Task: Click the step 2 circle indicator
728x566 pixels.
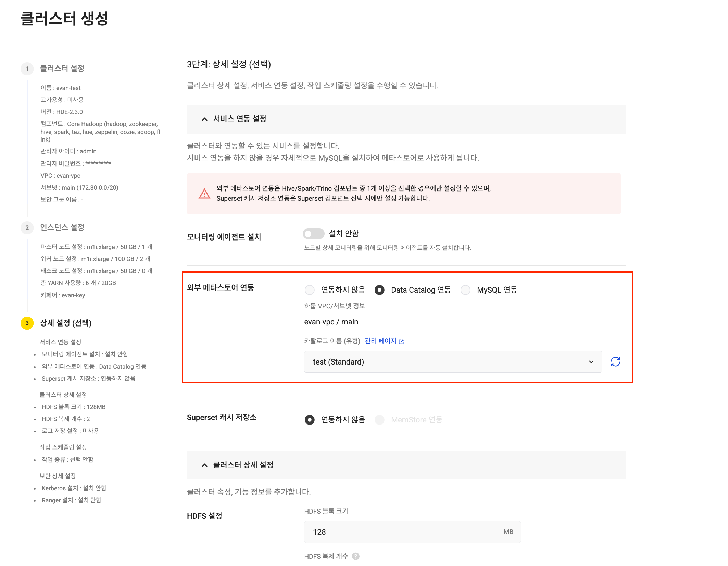Action: pos(27,227)
